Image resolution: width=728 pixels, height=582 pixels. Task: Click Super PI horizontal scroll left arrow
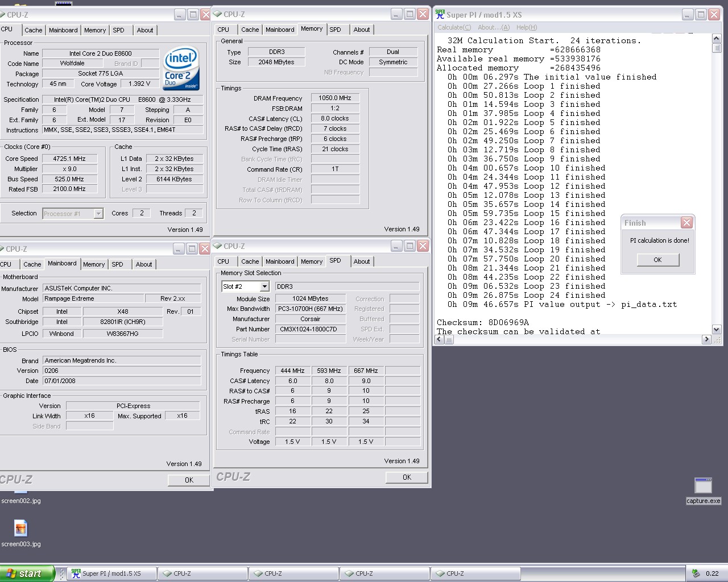pos(439,339)
